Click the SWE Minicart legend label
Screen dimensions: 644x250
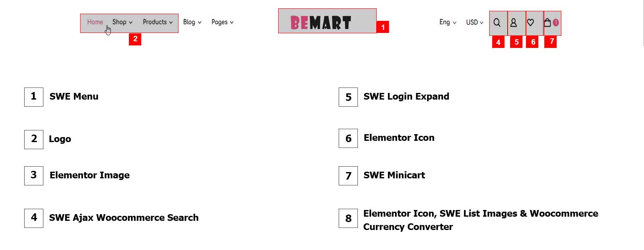[394, 175]
